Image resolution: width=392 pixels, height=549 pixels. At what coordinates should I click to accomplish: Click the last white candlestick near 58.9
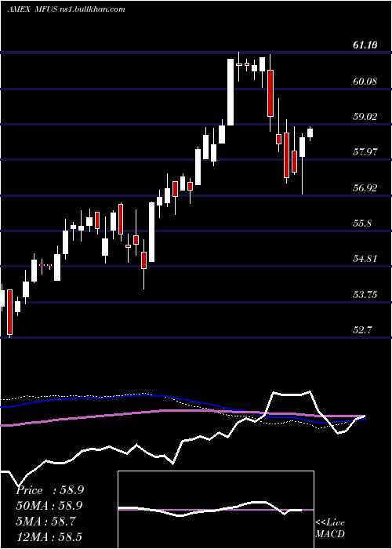coord(310,133)
